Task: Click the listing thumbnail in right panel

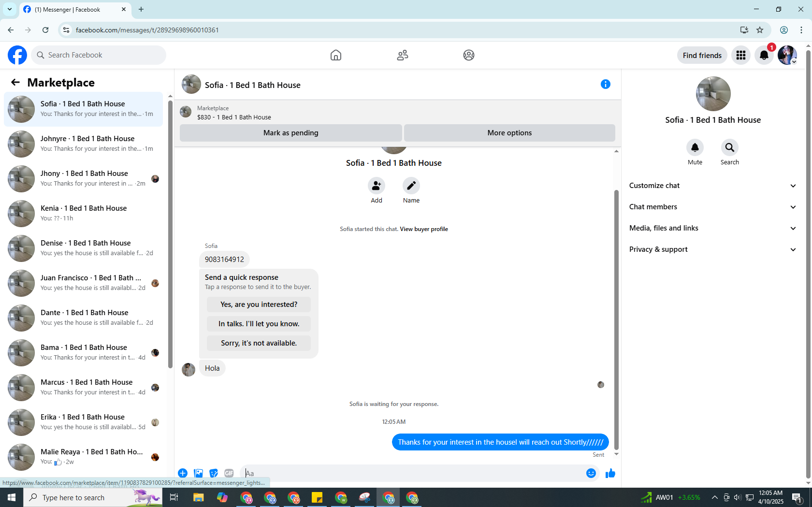Action: pyautogui.click(x=713, y=94)
